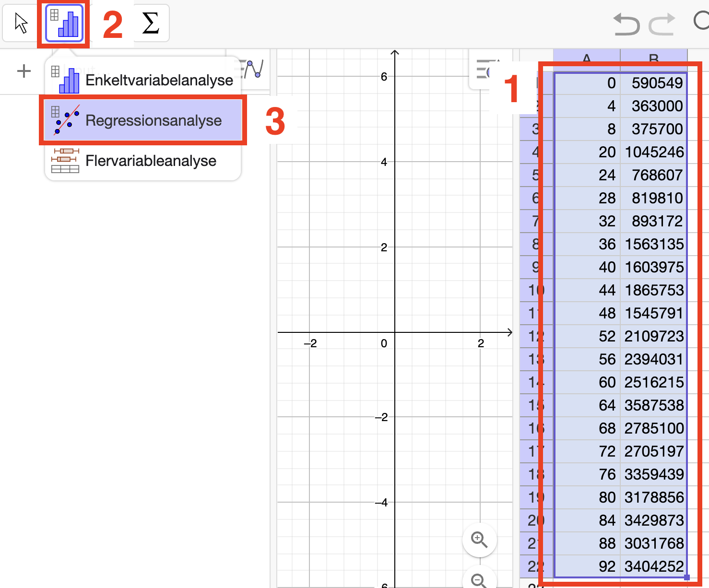Screen dimensions: 709x588
Task: Select cell with value 2705197
Action: [x=653, y=451]
